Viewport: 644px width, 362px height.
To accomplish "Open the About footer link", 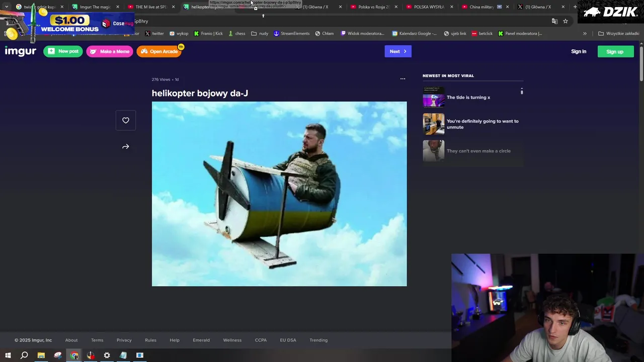I will (x=71, y=340).
